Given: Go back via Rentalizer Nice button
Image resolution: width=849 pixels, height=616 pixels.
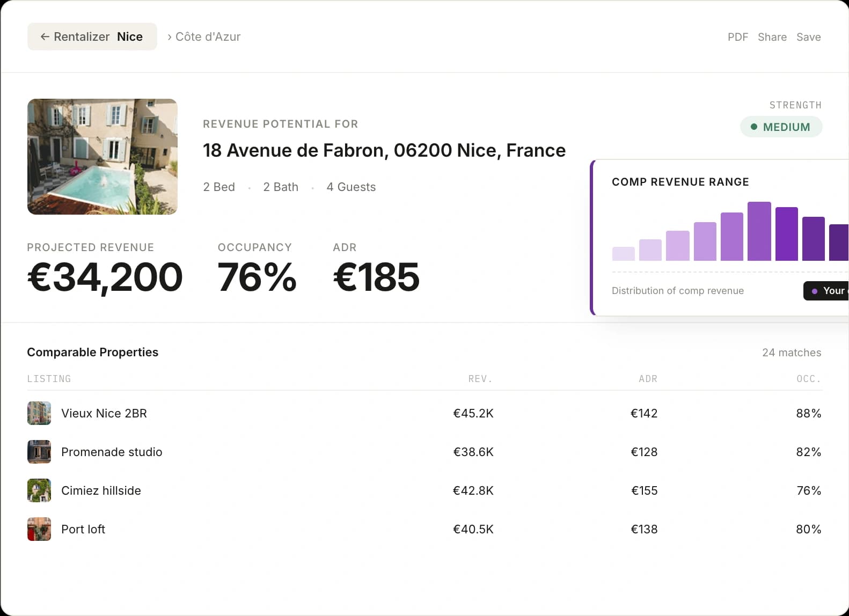Looking at the screenshot, I should 92,36.
